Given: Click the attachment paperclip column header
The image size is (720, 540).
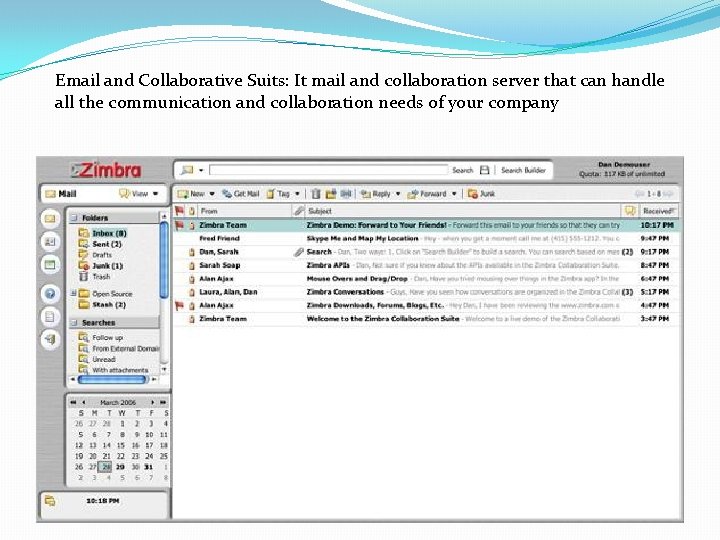Looking at the screenshot, I should 298,211.
